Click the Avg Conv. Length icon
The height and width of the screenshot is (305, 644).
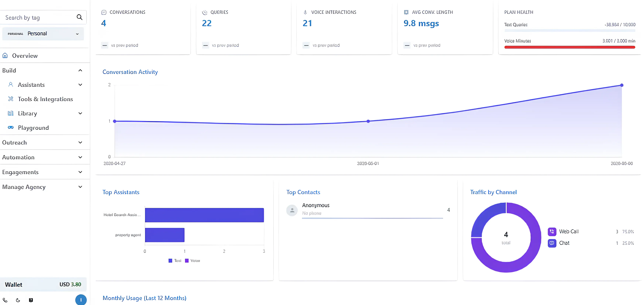click(406, 12)
